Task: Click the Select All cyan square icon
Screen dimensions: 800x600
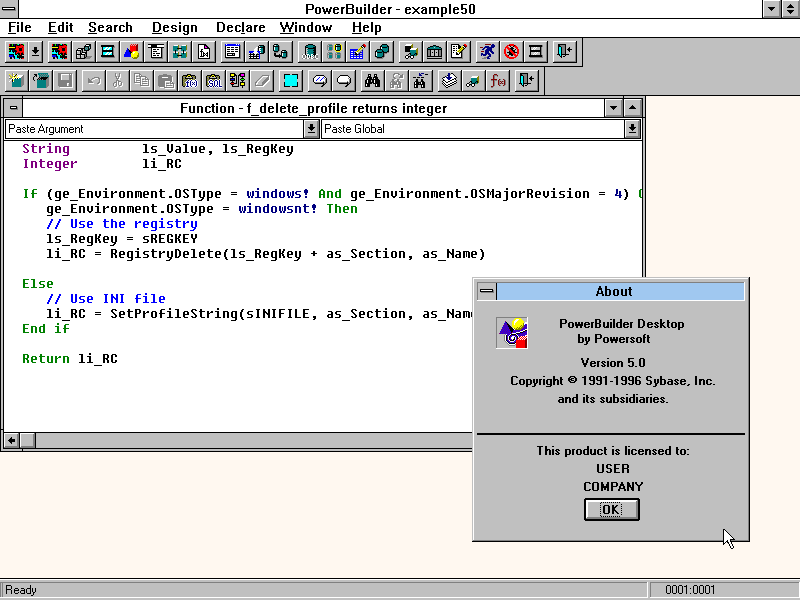Action: click(x=291, y=81)
